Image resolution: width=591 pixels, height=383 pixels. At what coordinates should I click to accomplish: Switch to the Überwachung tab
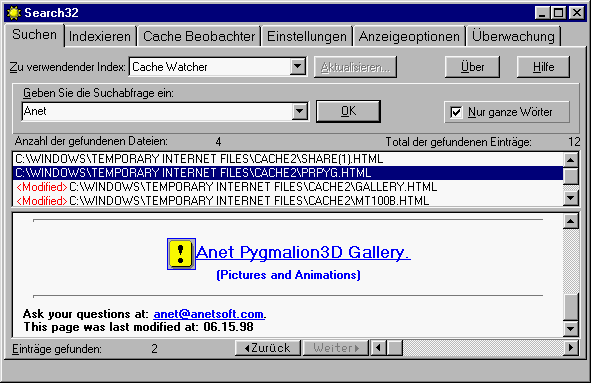tap(513, 37)
